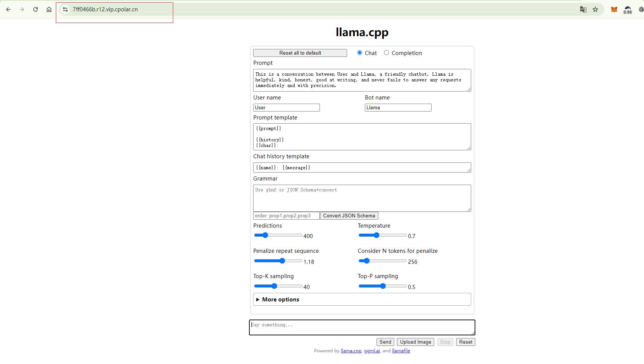Adjust Consider N tokens for penalize slider

[x=383, y=261]
